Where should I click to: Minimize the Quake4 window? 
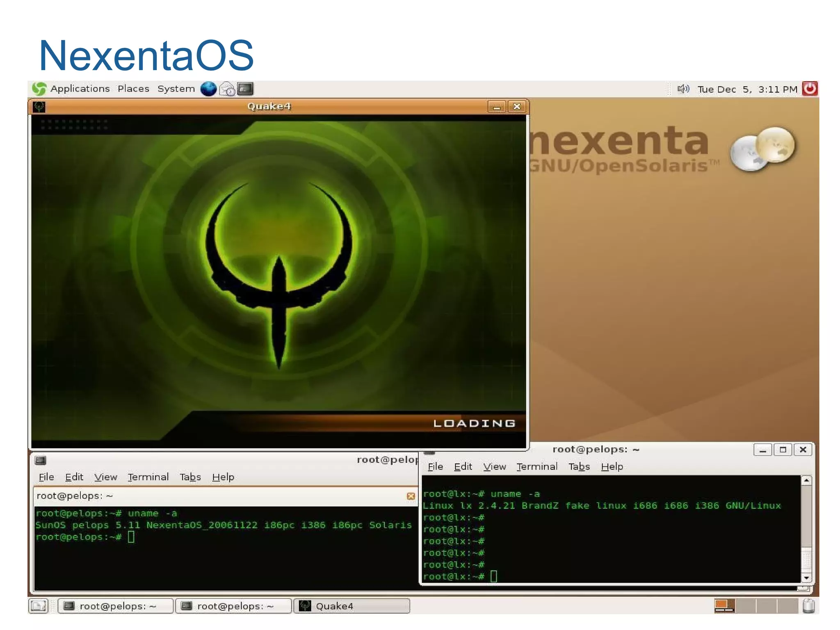point(497,107)
